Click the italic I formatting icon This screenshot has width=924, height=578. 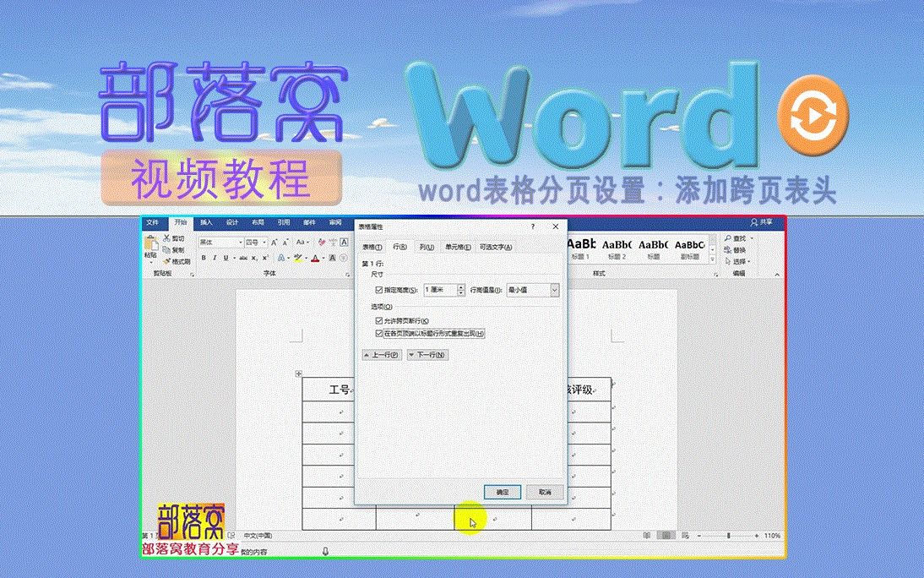(x=215, y=256)
